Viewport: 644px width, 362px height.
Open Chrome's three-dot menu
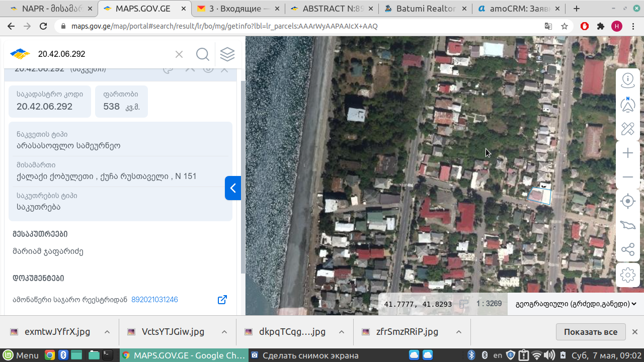pos(632,26)
